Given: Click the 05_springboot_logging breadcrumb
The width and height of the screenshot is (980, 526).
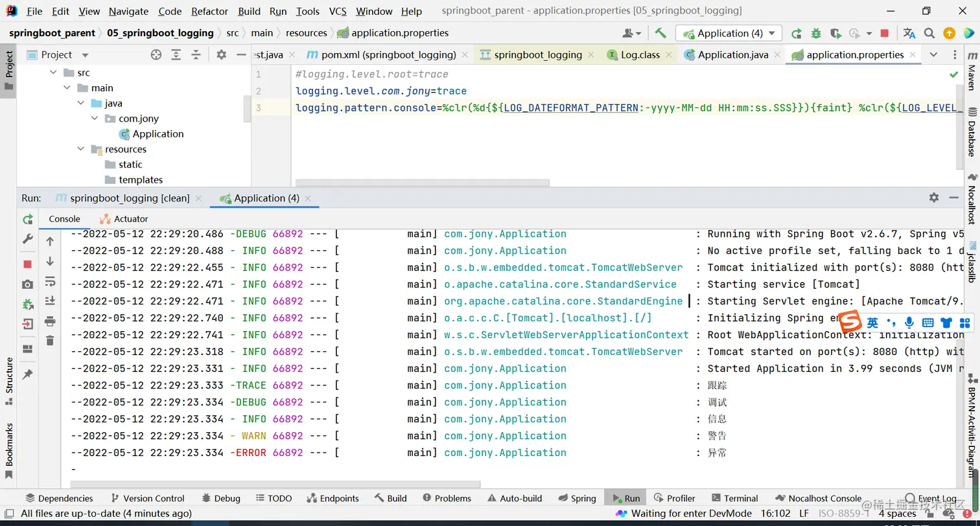Looking at the screenshot, I should (160, 33).
